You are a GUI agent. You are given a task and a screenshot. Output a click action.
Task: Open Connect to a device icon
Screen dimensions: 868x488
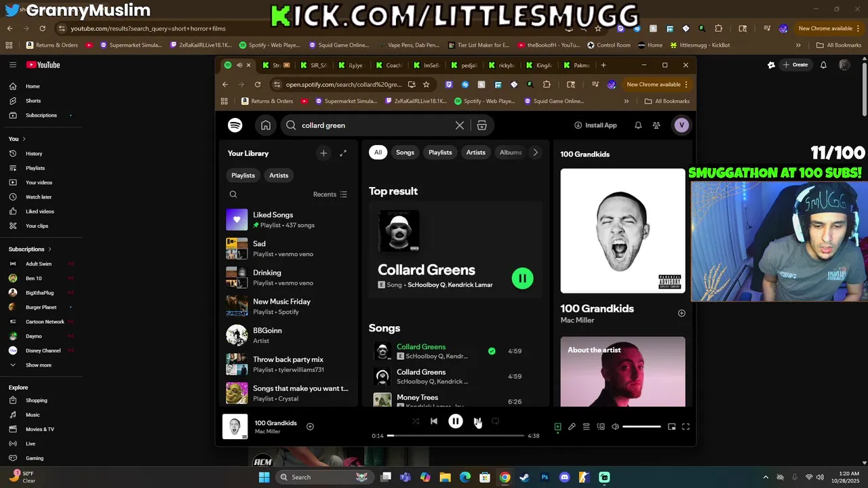[x=601, y=427]
